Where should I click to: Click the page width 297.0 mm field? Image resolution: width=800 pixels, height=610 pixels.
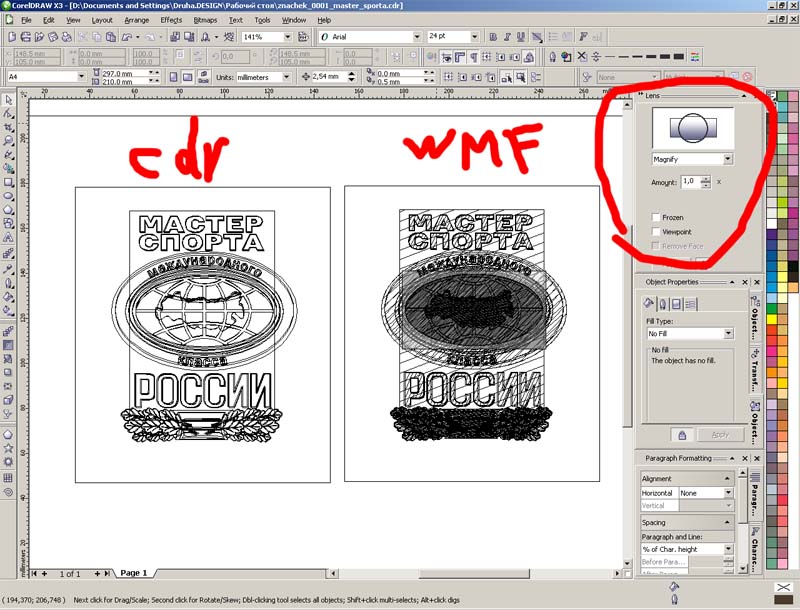124,73
